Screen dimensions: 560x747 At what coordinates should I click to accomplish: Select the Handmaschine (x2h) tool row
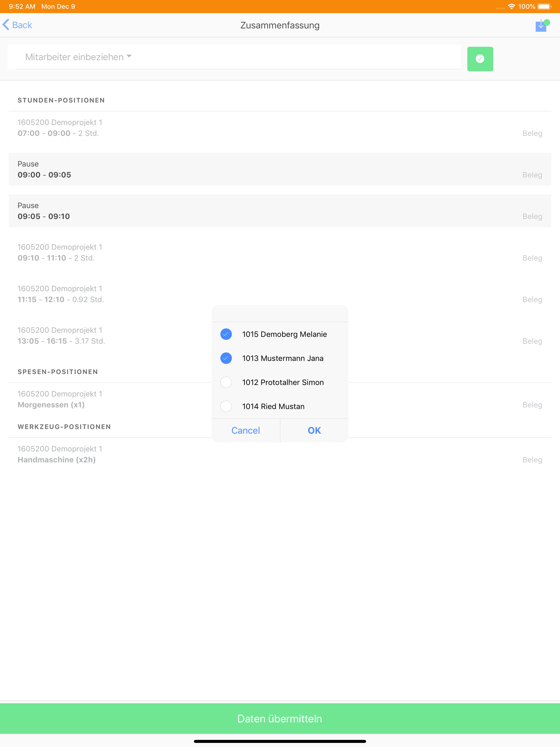pyautogui.click(x=280, y=454)
